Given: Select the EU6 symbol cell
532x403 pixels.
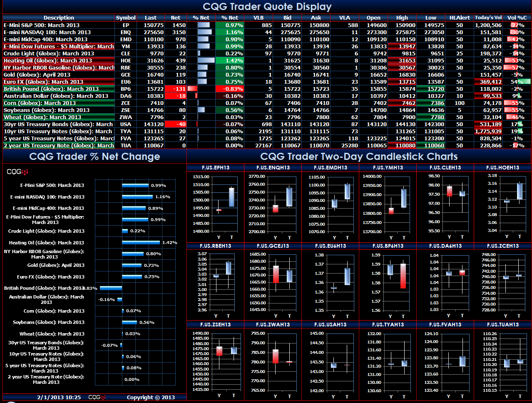Looking at the screenshot, I should coord(126,82).
